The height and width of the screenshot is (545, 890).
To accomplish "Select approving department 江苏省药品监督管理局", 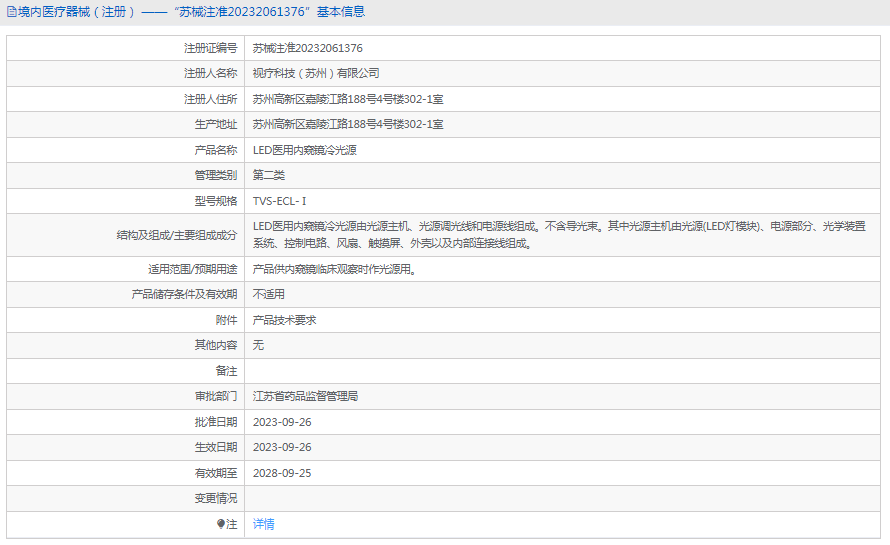I will point(305,396).
